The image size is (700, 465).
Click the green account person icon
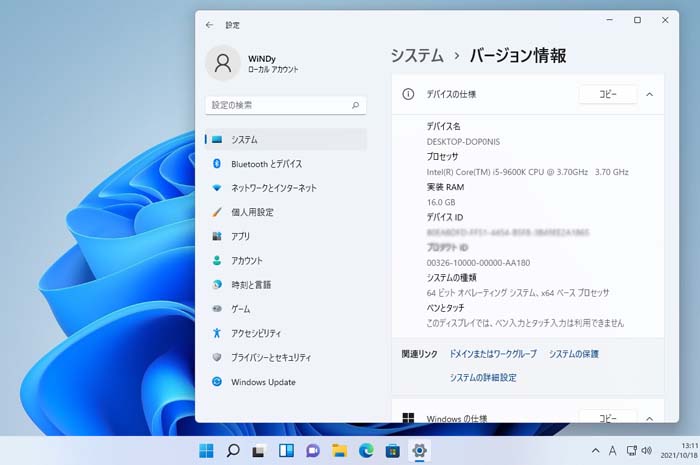[x=217, y=261]
